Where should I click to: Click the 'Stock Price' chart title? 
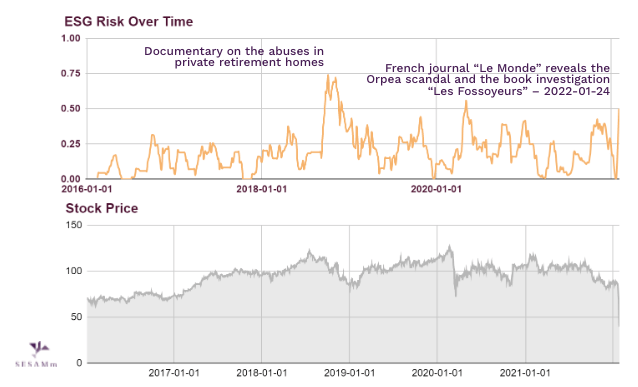(x=102, y=208)
